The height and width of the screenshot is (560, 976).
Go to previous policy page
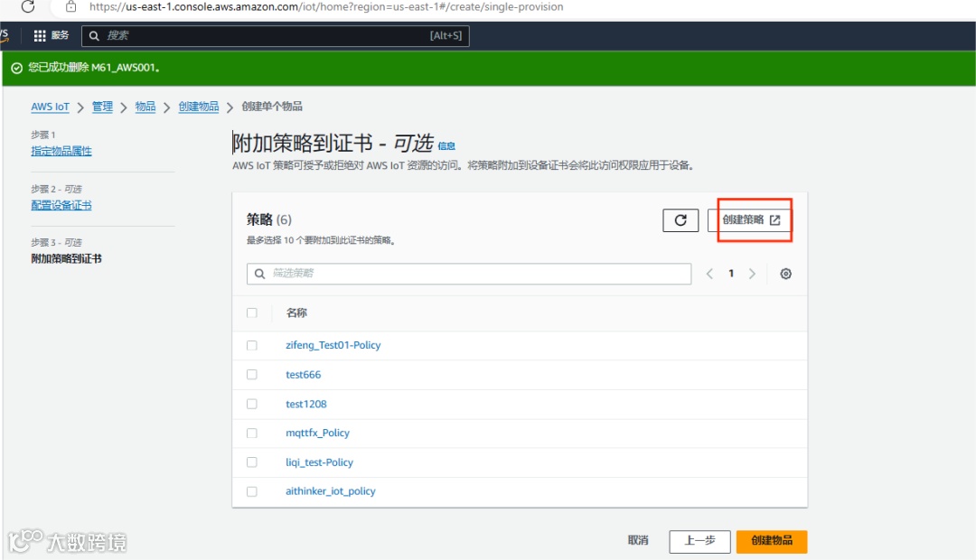pos(709,274)
